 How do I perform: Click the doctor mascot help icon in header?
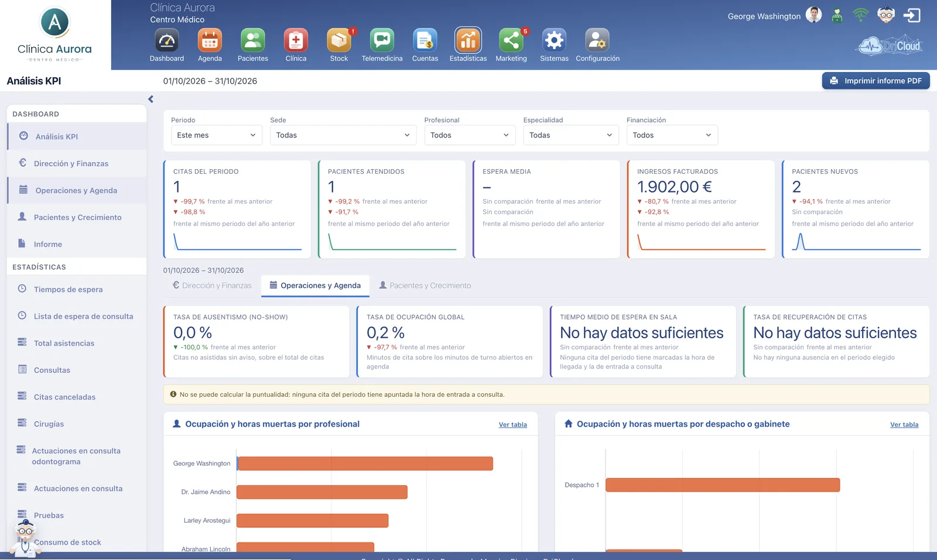tap(886, 15)
